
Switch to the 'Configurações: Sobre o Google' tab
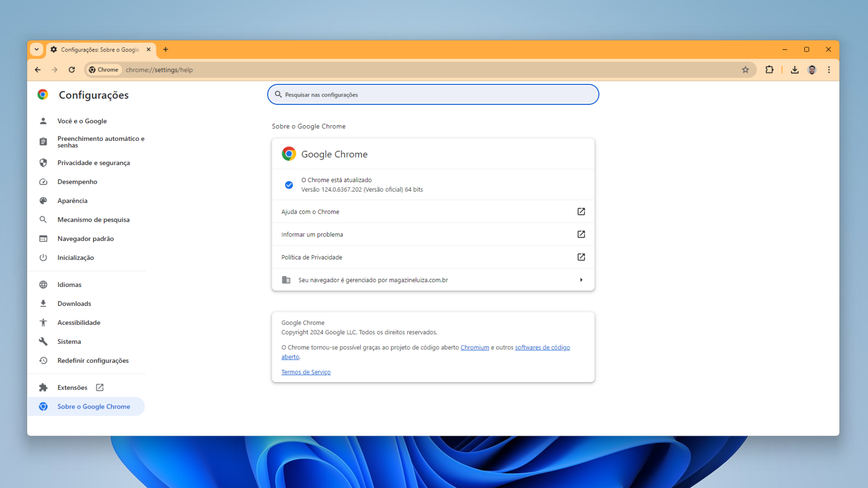pos(99,50)
